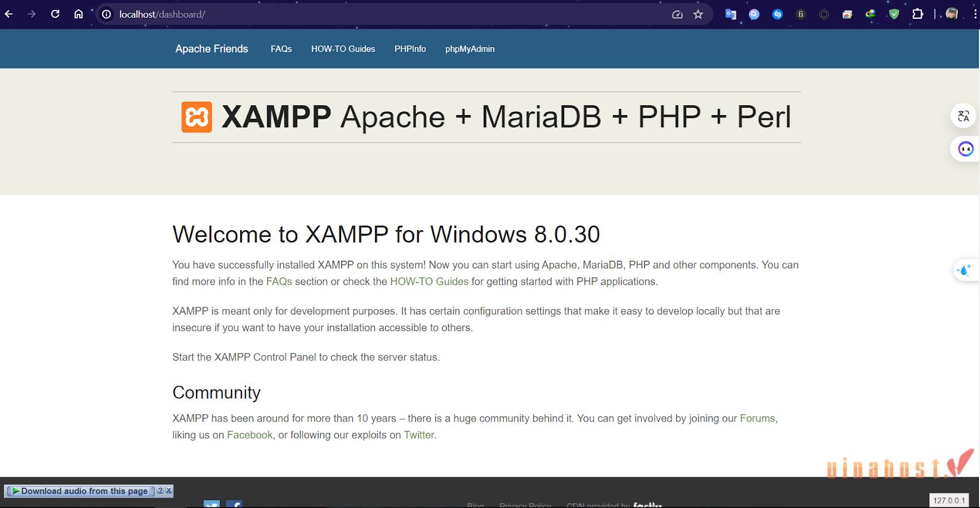Open the green shield AdGuard extension
The height and width of the screenshot is (508, 980).
[894, 14]
